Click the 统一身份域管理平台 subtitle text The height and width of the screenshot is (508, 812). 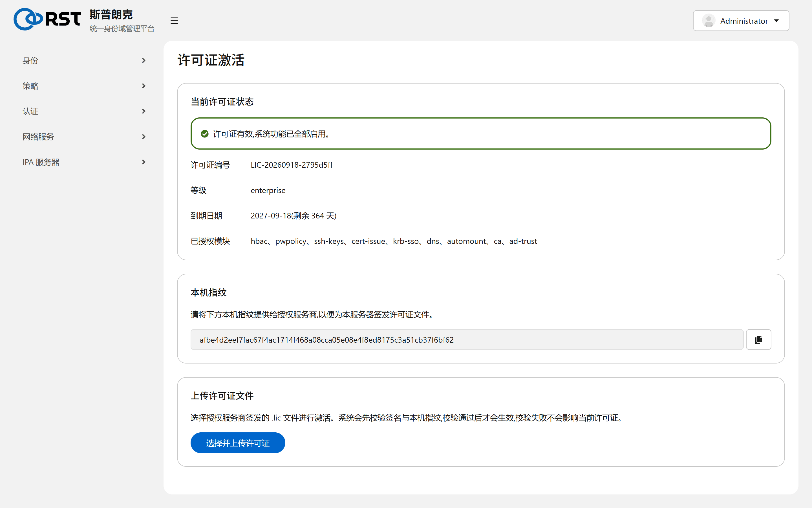point(122,29)
